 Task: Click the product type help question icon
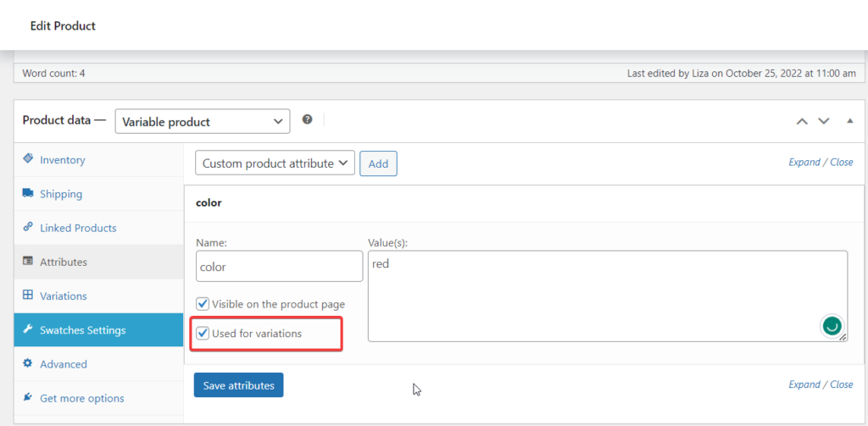click(308, 120)
